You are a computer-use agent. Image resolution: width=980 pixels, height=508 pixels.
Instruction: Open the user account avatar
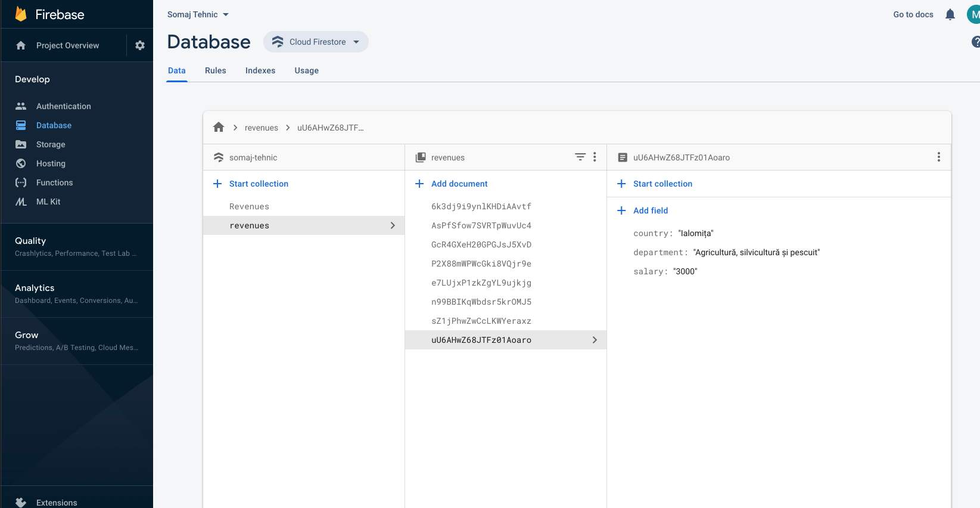(973, 14)
